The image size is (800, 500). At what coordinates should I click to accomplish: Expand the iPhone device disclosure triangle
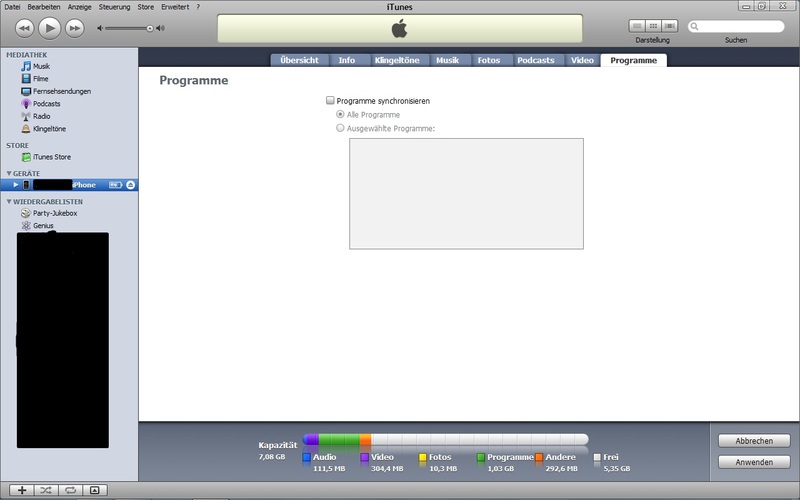[16, 185]
